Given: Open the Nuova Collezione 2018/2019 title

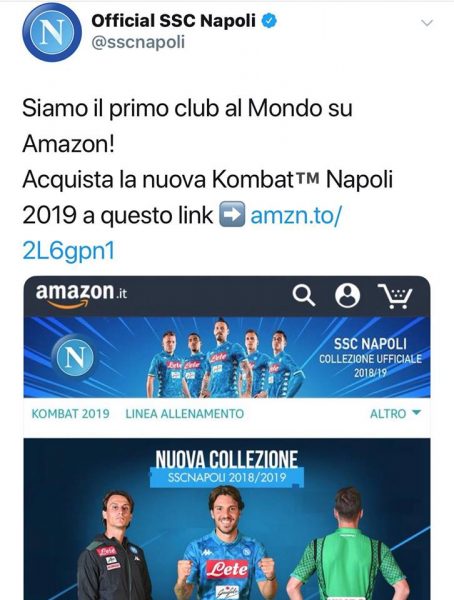Looking at the screenshot, I should point(227,468).
